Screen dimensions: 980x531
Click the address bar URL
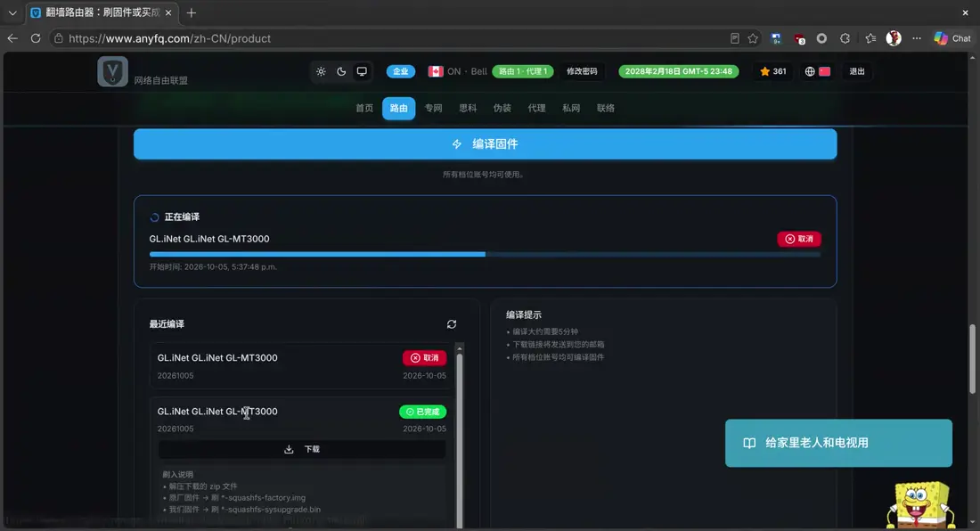point(169,38)
